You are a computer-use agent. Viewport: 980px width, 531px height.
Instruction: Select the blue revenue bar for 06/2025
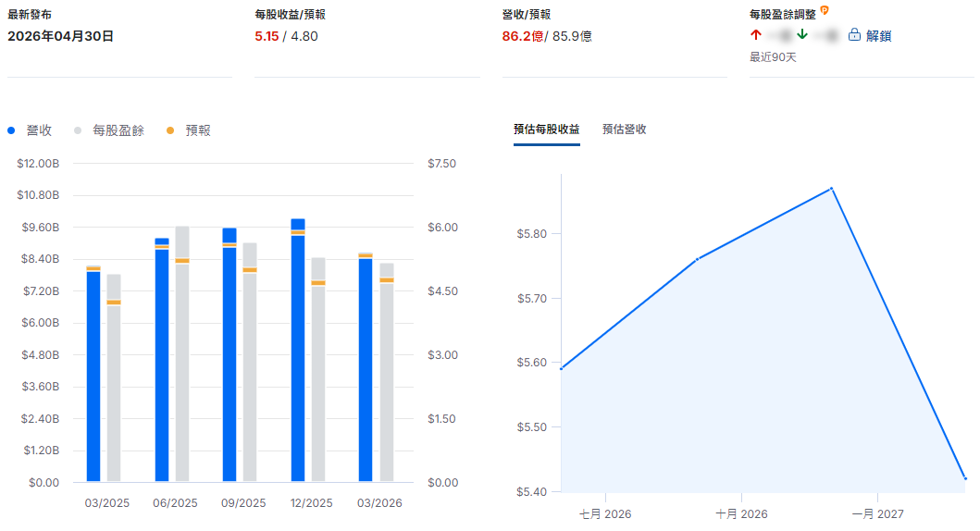click(162, 359)
